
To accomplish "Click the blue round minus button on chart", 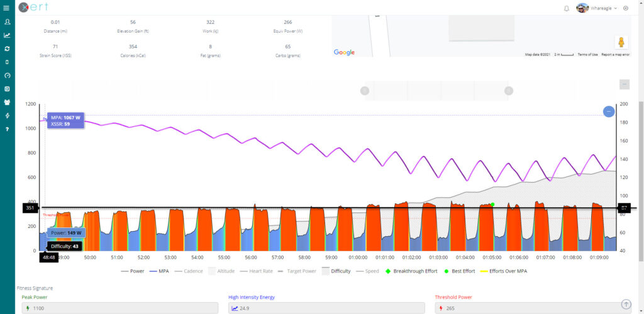I will click(608, 111).
